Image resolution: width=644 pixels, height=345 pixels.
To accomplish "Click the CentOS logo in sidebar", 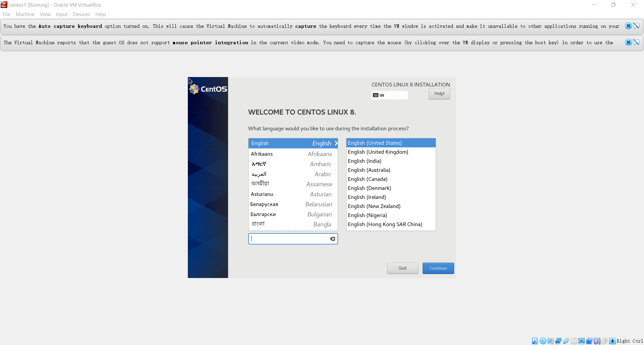I will pos(208,89).
